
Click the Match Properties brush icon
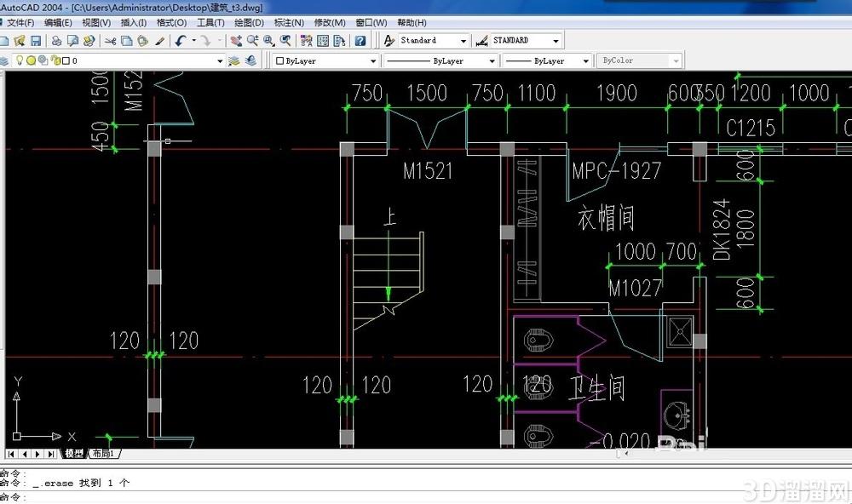tap(160, 41)
